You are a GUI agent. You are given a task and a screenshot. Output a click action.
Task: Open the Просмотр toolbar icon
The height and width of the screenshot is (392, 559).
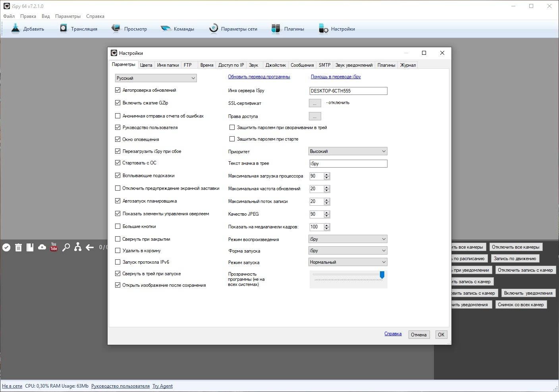pos(116,28)
